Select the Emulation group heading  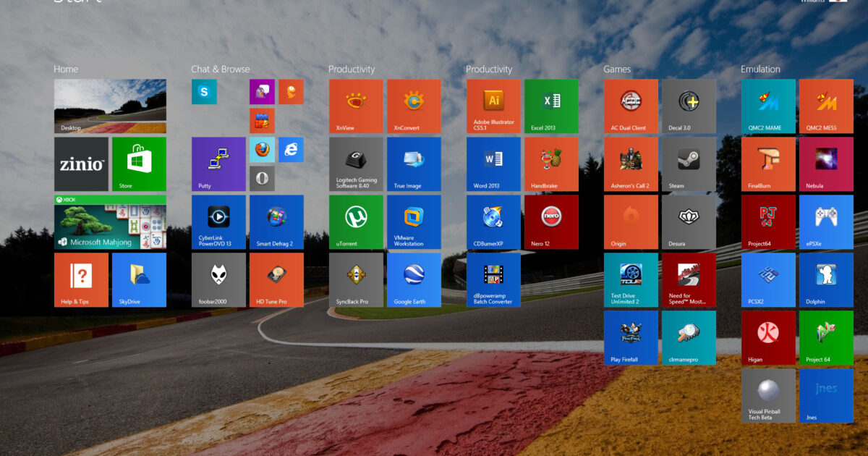tap(760, 69)
